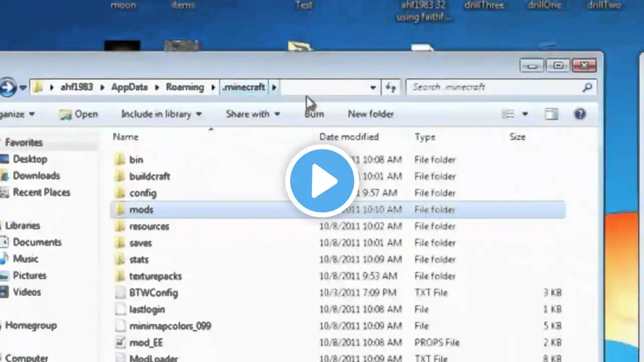Click the big blue play button overlay
Image resolution: width=644 pixels, height=362 pixels.
322,180
